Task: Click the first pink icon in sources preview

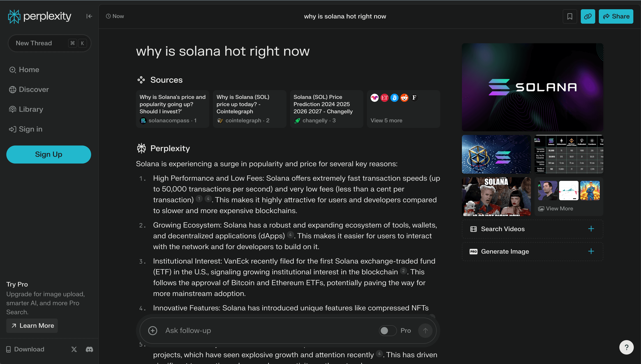Action: (374, 98)
